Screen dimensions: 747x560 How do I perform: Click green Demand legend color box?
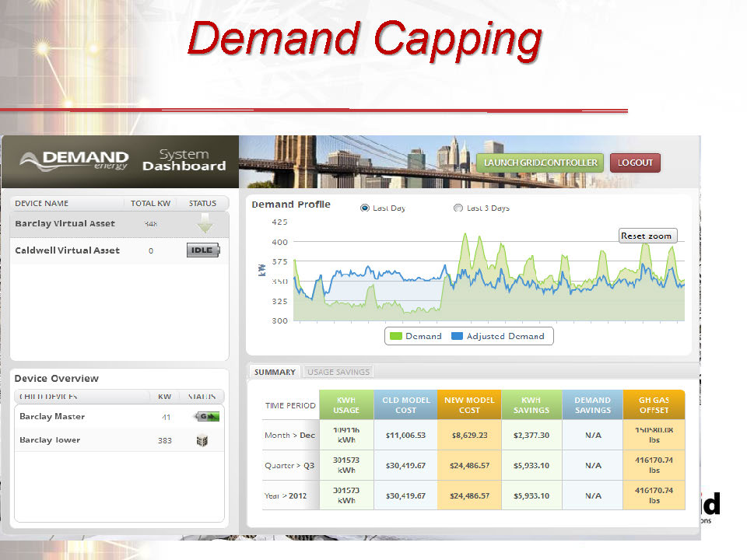point(395,336)
